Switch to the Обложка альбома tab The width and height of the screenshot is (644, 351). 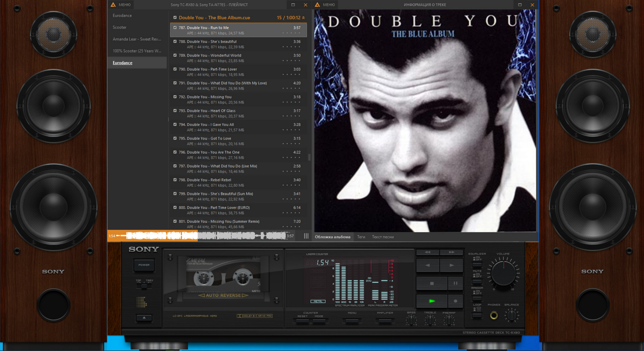(333, 237)
